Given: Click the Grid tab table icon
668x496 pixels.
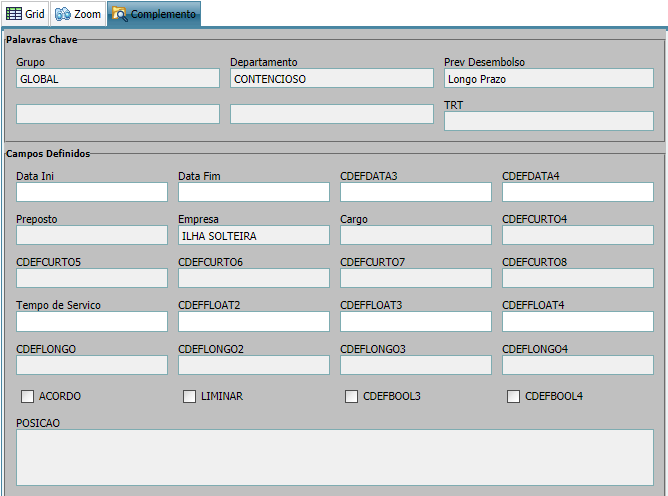Looking at the screenshot, I should [14, 14].
